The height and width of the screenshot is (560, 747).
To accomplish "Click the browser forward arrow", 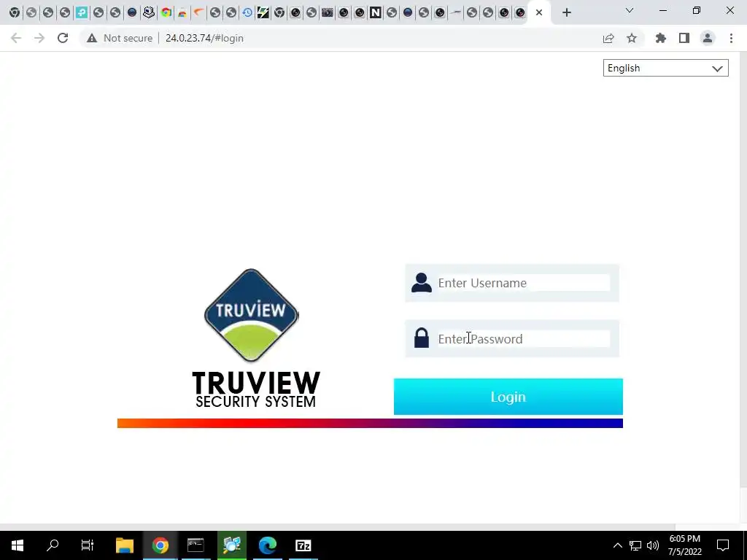I will pyautogui.click(x=39, y=38).
